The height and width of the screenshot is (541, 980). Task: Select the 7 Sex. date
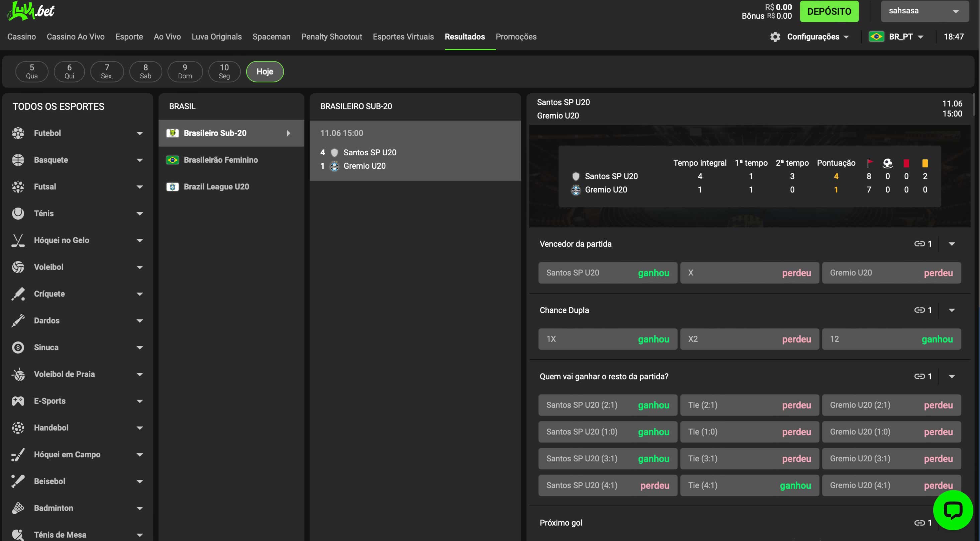(107, 71)
